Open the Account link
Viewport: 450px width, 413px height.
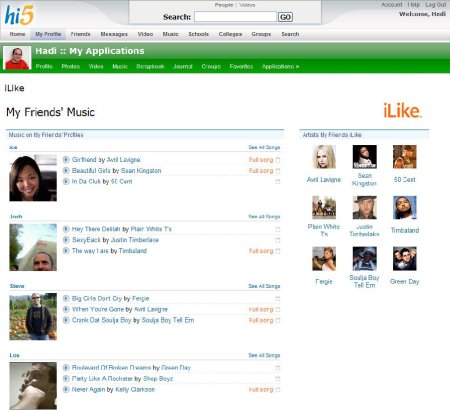(x=392, y=5)
